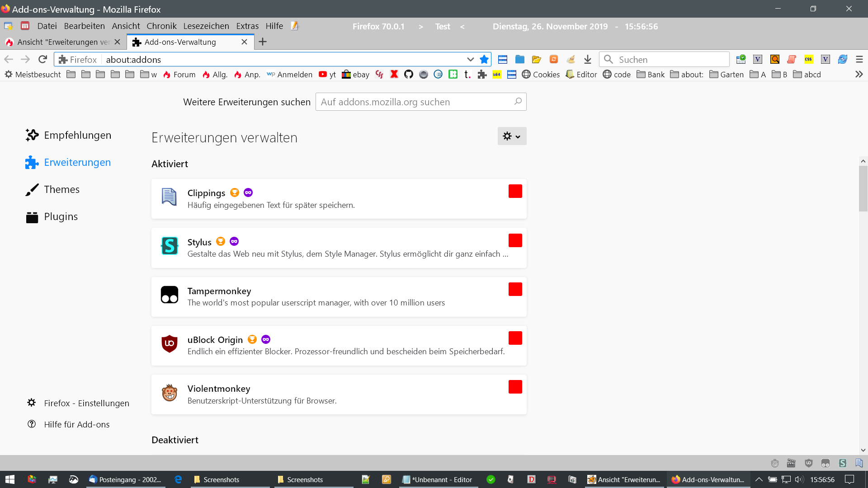Toggle the Tampermonkey red square switch
Screen dimensions: 868x488
[515, 289]
